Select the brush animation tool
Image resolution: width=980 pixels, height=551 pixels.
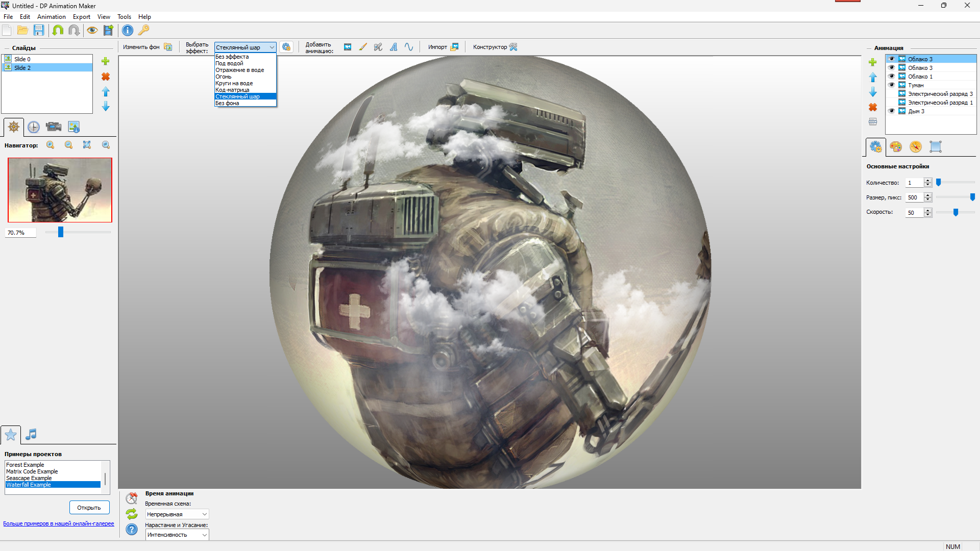pyautogui.click(x=363, y=47)
